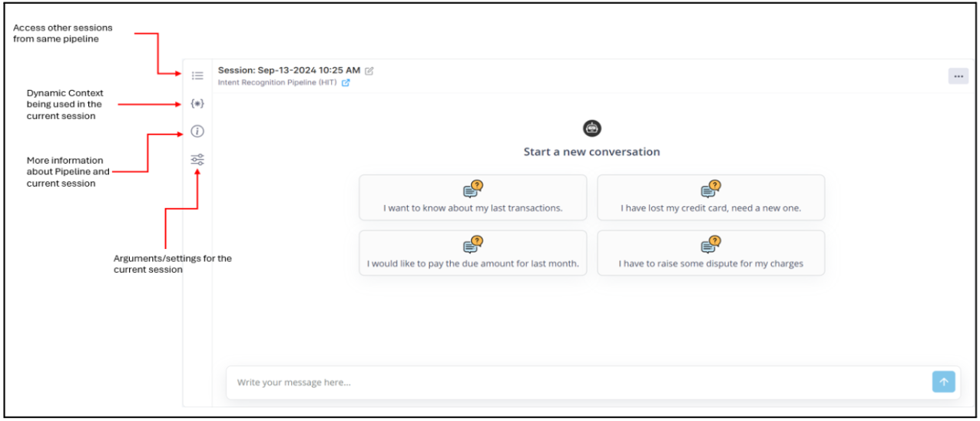The height and width of the screenshot is (421, 980).
Task: Click the Intent Recognition Pipeline (HIT) link
Action: pyautogui.click(x=277, y=83)
